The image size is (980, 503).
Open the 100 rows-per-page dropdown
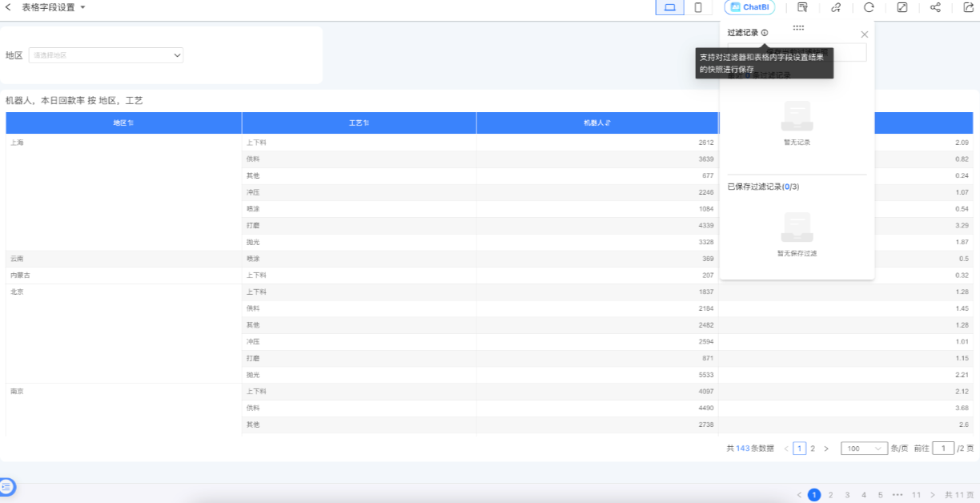click(864, 449)
